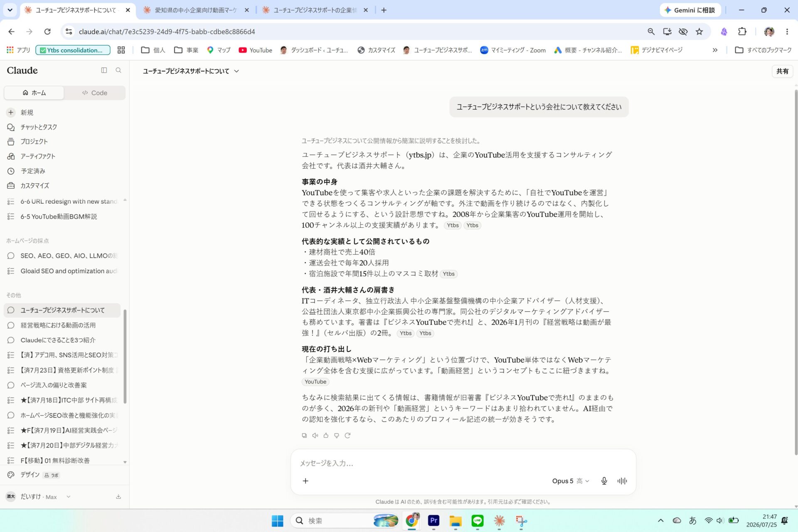This screenshot has height=532, width=798.
Task: Open a new browser tab
Action: pos(384,10)
